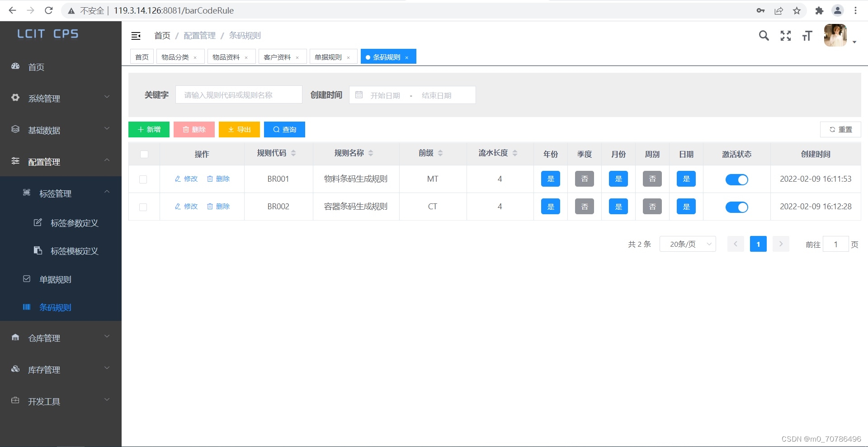This screenshot has height=447, width=868.
Task: Click the font size adjustment icon
Action: point(807,36)
